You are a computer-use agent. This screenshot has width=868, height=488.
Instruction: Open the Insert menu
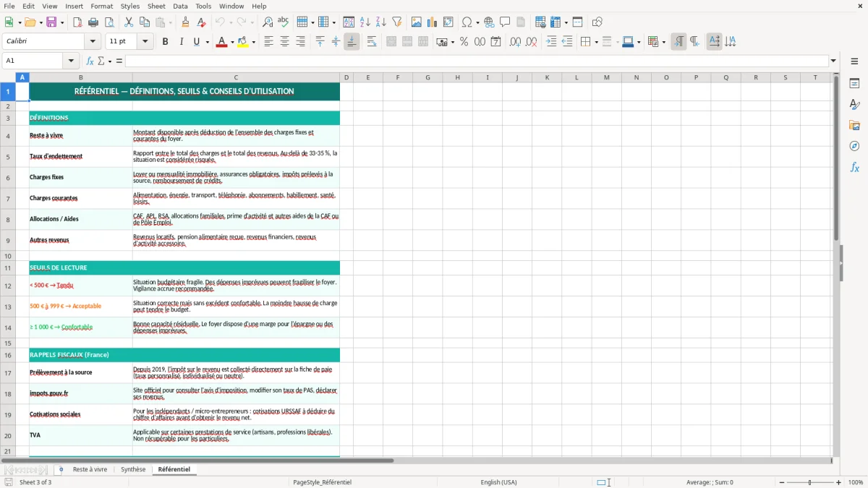[74, 6]
